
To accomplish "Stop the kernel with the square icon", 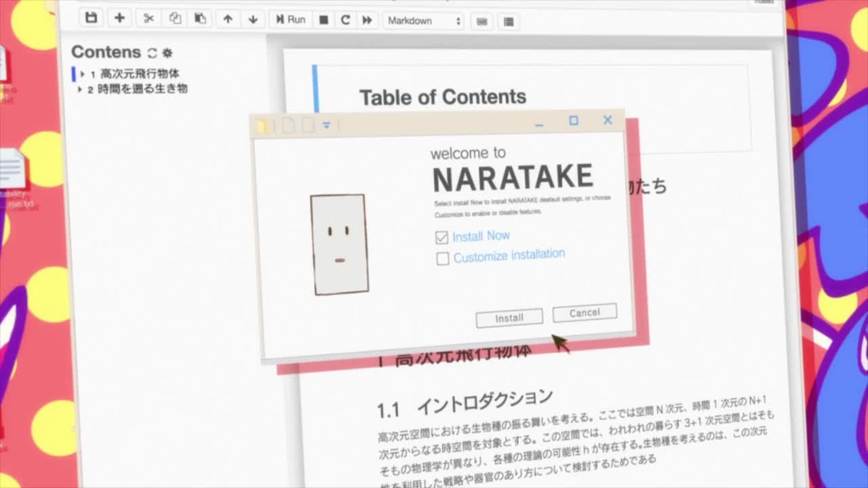I will point(323,20).
